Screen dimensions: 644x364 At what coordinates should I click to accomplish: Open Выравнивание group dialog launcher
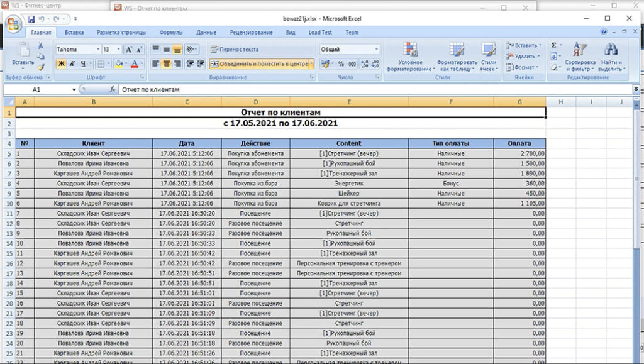pyautogui.click(x=312, y=77)
